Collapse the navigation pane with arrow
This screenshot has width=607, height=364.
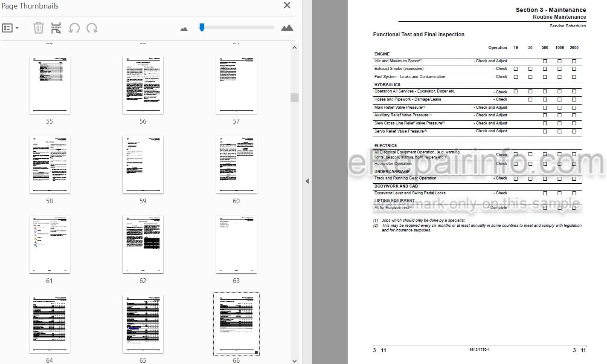click(307, 181)
